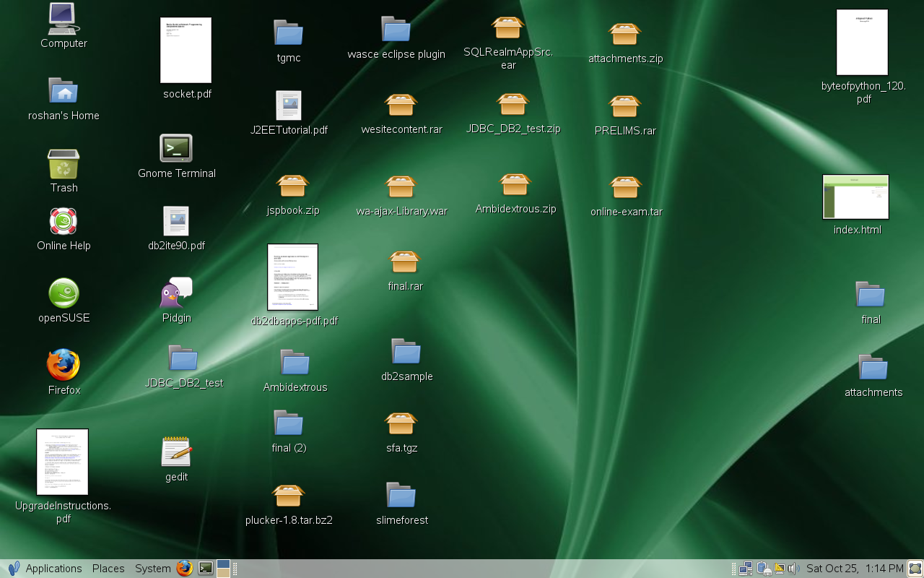
Task: Click the Computer icon
Action: tap(64, 20)
